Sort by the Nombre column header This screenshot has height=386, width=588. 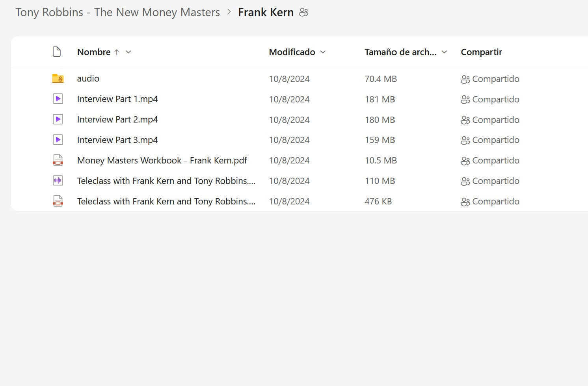[x=94, y=52]
